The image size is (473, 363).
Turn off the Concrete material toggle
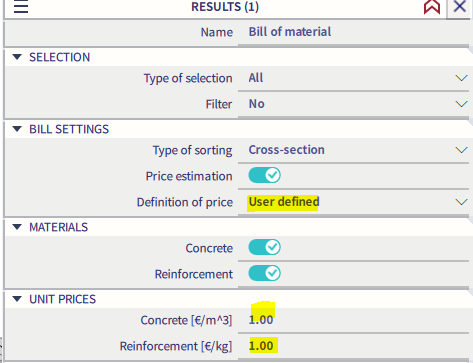point(264,247)
